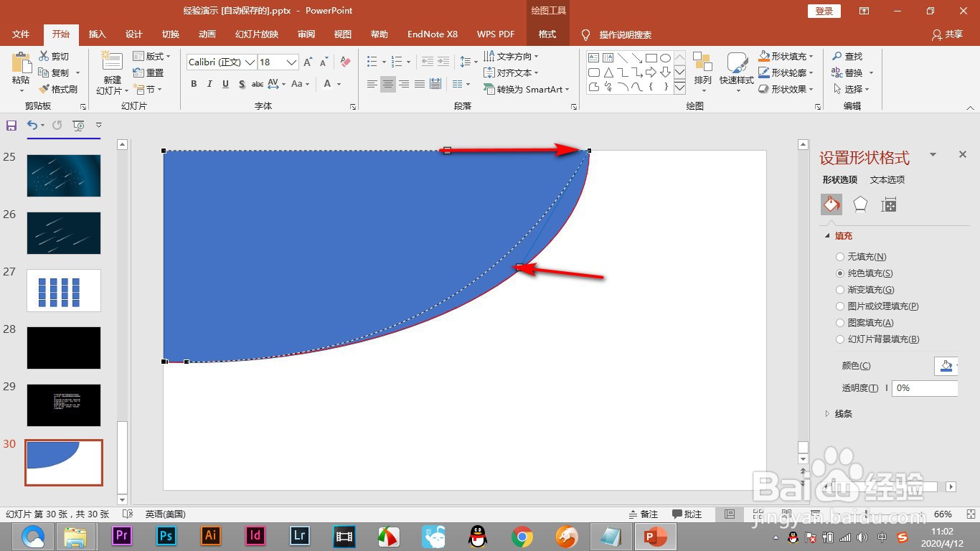Open Fill & Line paint bucket tab
Viewport: 980px width, 551px height.
(x=831, y=205)
